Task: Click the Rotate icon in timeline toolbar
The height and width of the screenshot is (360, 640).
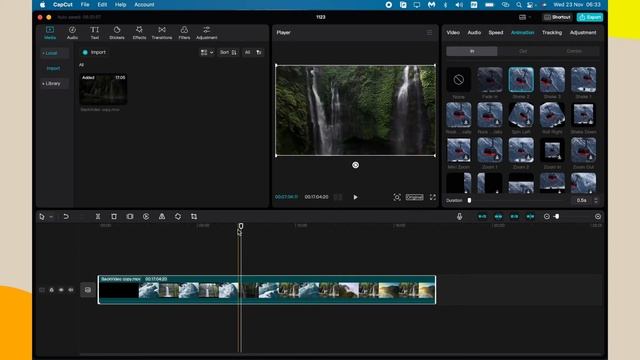Action: click(178, 217)
